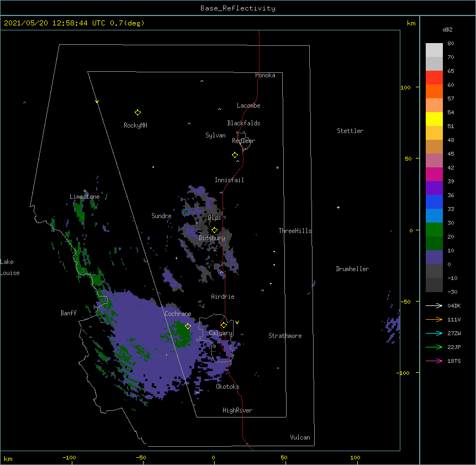Click the -50 tick on the right axis
Screen dimensions: 476x465
click(405, 302)
